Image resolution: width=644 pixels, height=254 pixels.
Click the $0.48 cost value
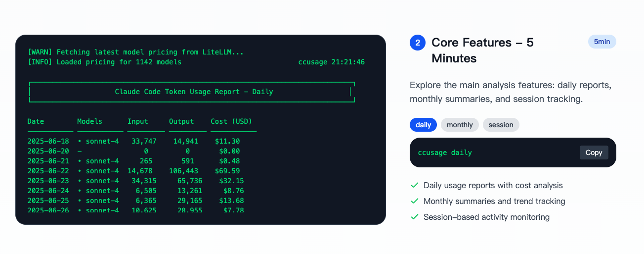pyautogui.click(x=229, y=161)
